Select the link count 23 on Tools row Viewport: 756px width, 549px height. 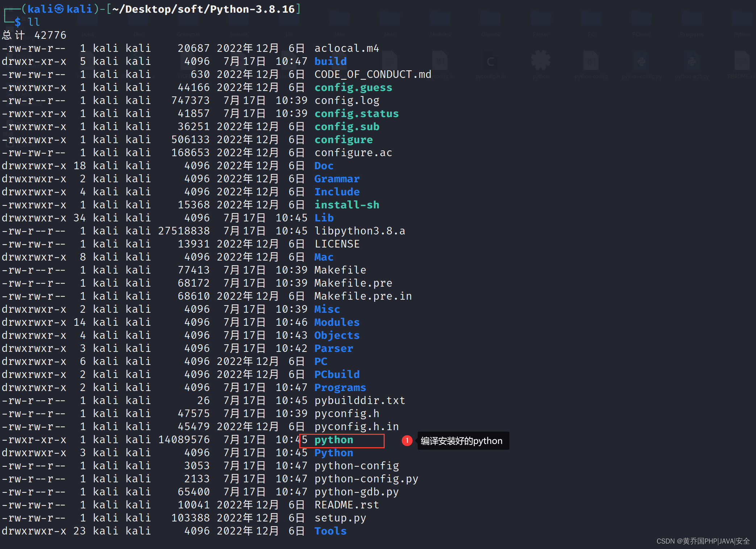[80, 531]
